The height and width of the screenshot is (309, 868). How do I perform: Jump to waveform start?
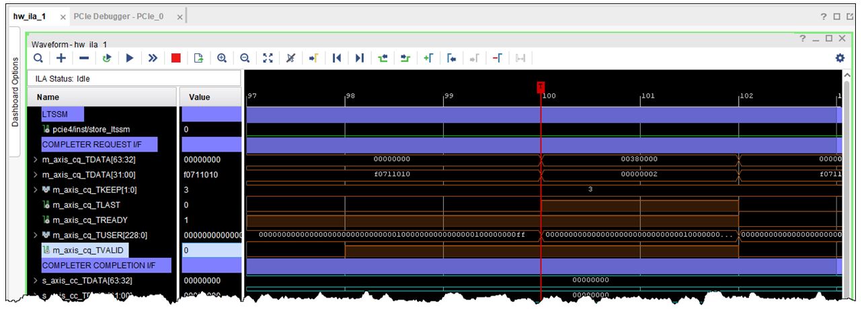coord(337,58)
